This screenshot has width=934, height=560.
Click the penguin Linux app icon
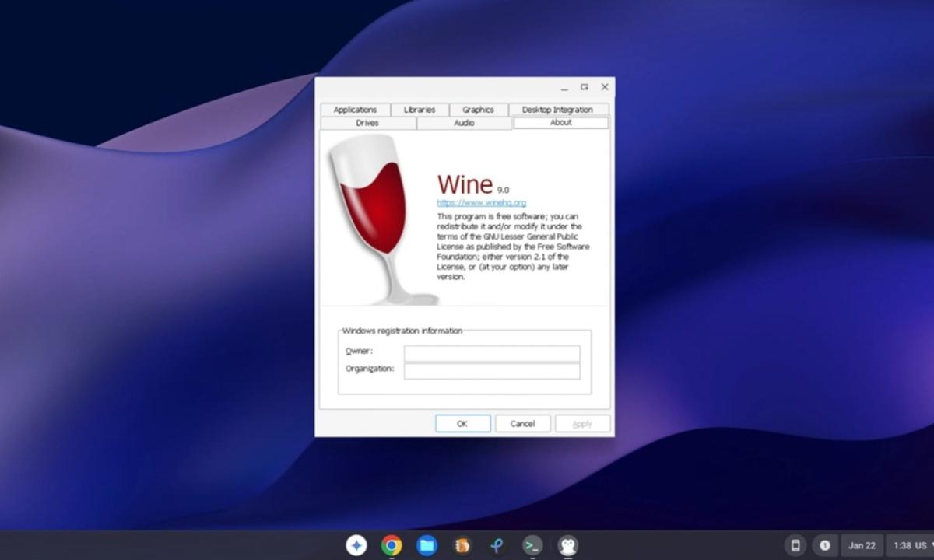[567, 545]
